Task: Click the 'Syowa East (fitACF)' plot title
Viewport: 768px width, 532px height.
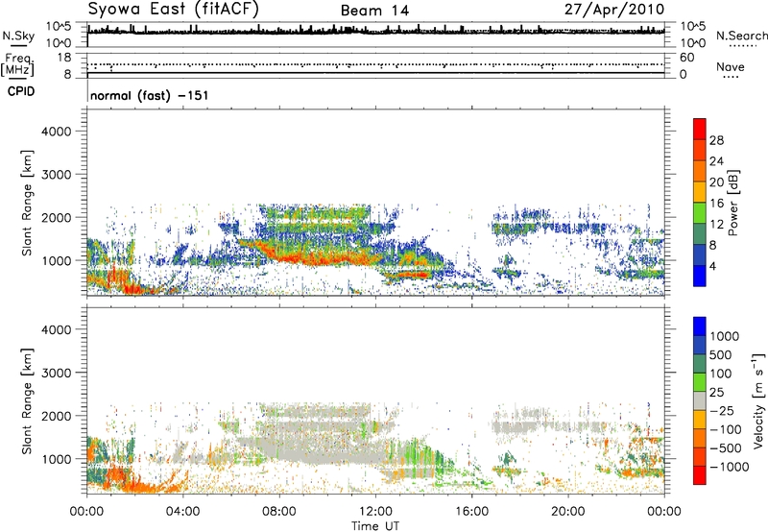Action: pyautogui.click(x=174, y=10)
